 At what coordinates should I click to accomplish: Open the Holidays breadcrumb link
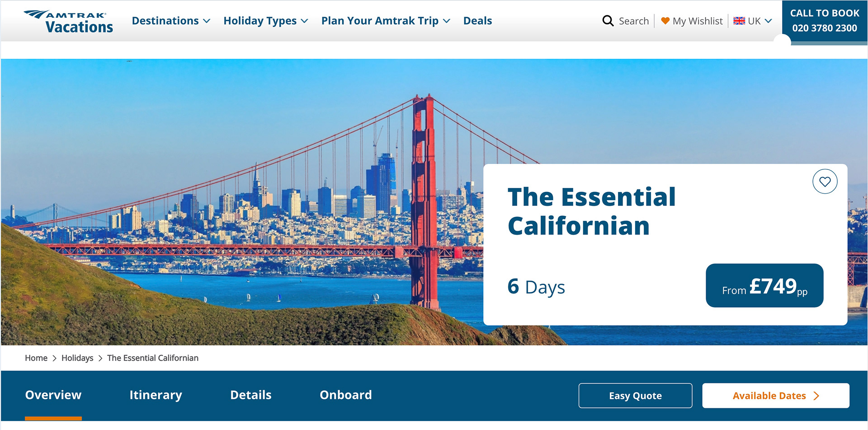[x=77, y=358]
